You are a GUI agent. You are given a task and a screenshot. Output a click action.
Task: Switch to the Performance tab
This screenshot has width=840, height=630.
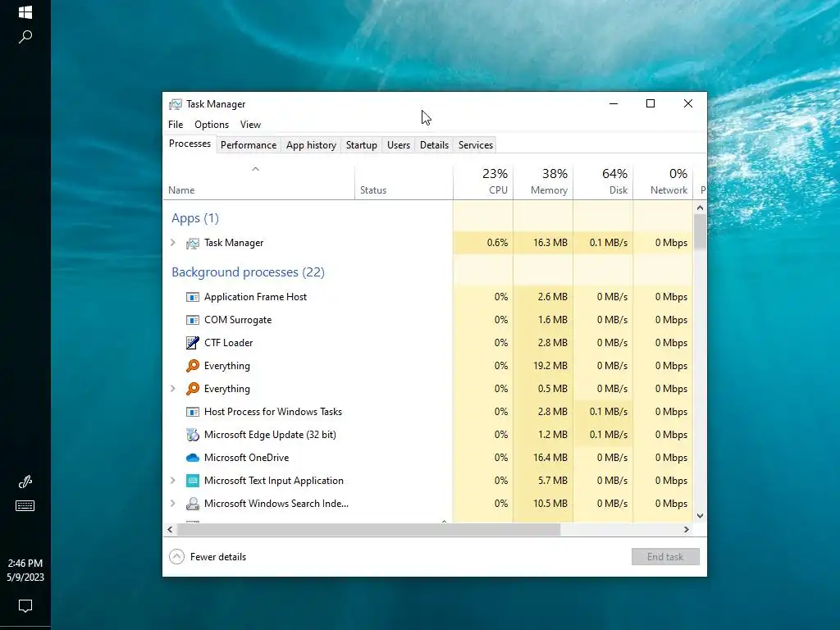click(249, 145)
